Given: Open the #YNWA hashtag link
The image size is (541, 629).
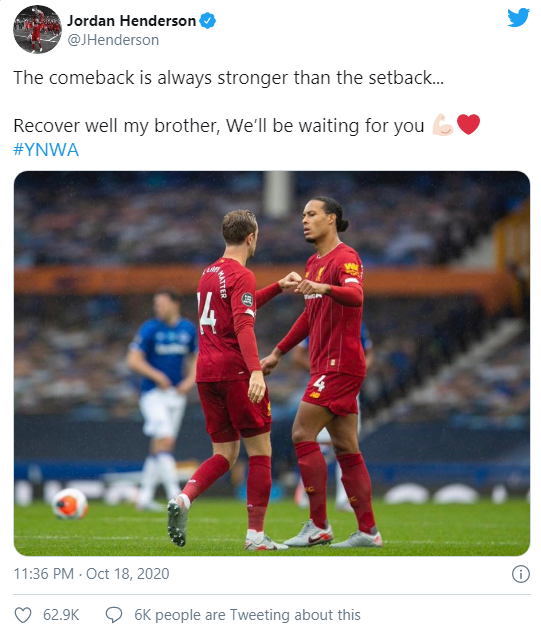Looking at the screenshot, I should point(46,150).
